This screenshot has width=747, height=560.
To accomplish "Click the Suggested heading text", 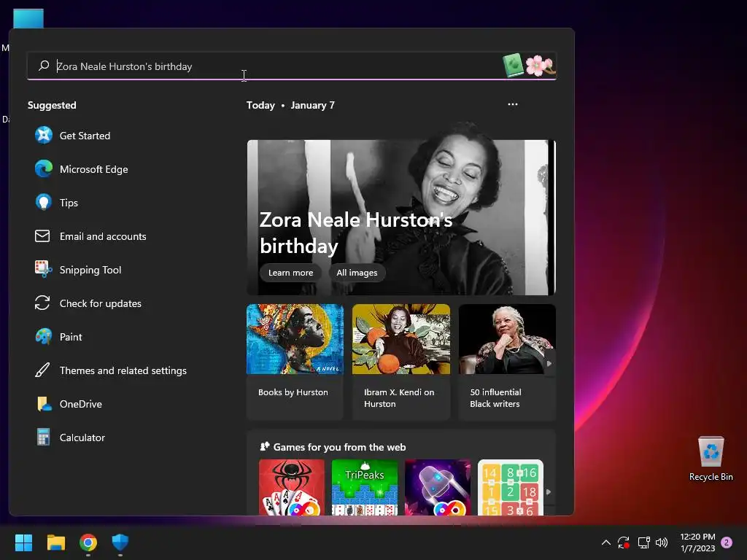I will [52, 105].
